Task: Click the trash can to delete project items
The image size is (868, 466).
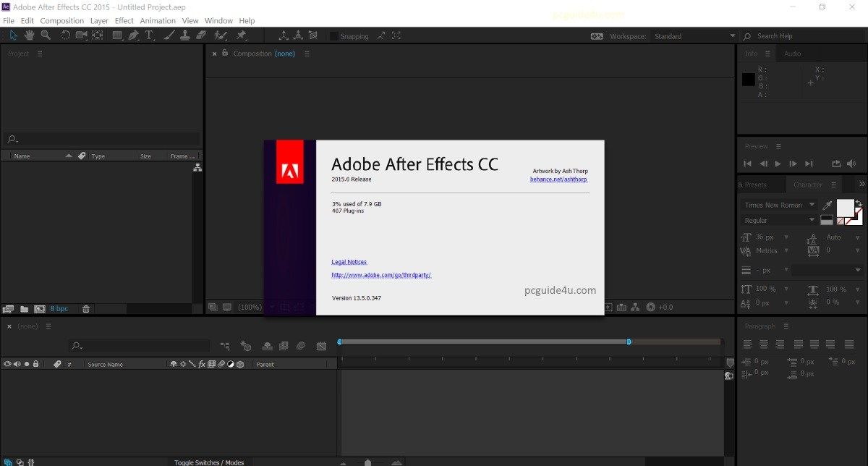Action: coord(85,308)
